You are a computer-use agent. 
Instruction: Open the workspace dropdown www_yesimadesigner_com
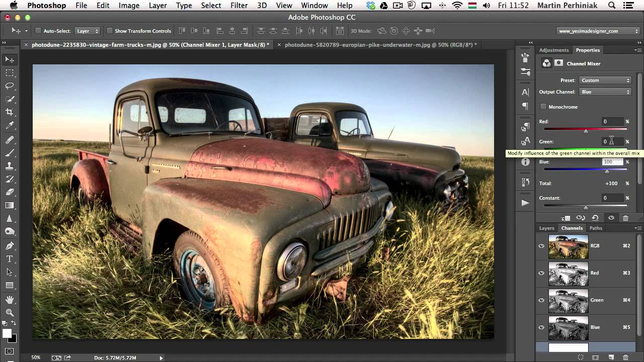click(x=599, y=31)
